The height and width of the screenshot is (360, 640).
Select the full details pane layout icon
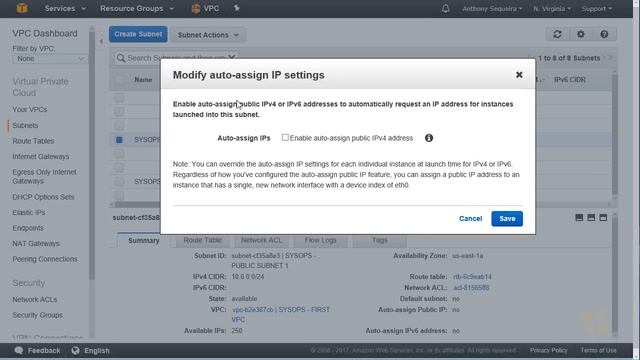click(x=603, y=218)
